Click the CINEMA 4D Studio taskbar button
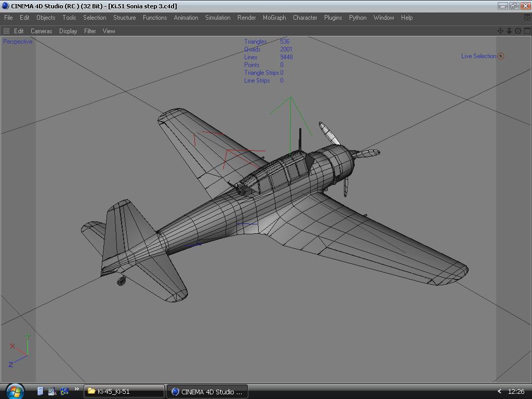This screenshot has height=399, width=532. 207,391
